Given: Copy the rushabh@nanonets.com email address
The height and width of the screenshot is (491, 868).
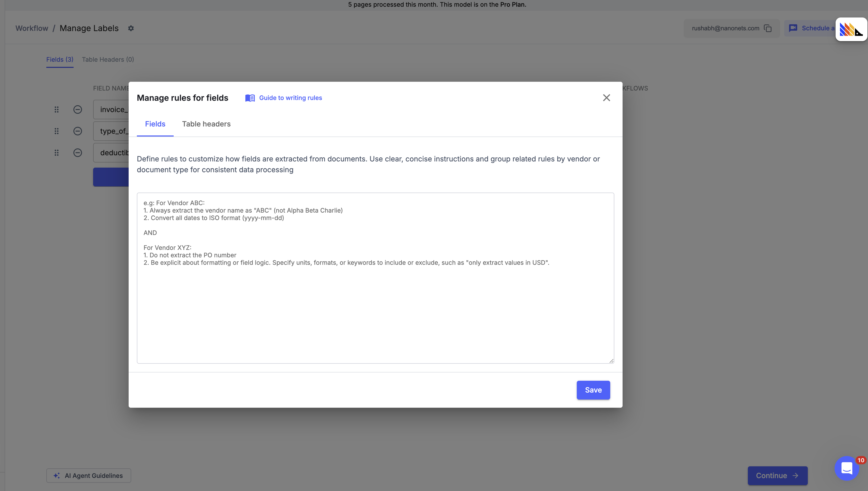Looking at the screenshot, I should [x=767, y=28].
